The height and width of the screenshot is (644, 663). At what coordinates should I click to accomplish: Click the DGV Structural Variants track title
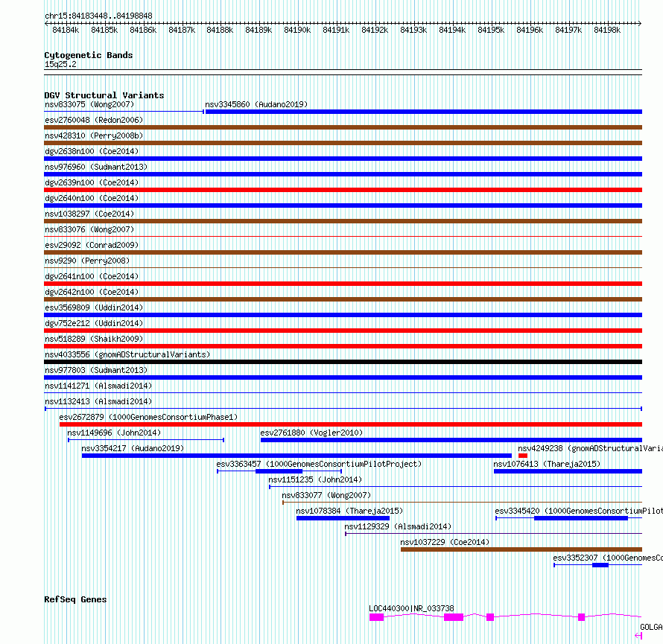[x=104, y=95]
